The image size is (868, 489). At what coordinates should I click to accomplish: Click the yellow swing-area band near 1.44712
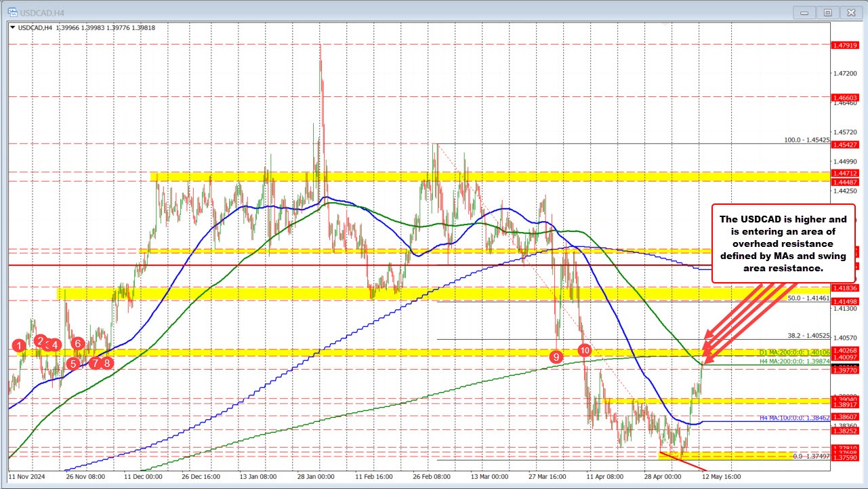pyautogui.click(x=407, y=178)
